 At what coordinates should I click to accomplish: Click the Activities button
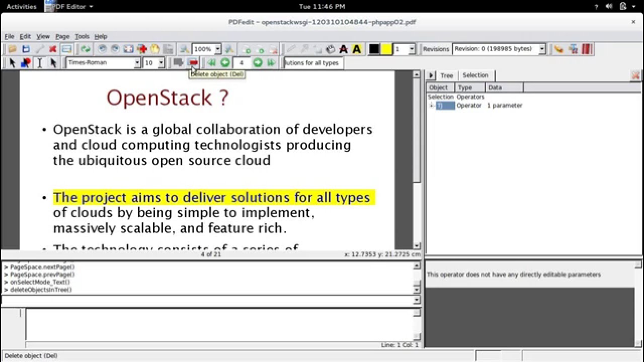pyautogui.click(x=21, y=7)
